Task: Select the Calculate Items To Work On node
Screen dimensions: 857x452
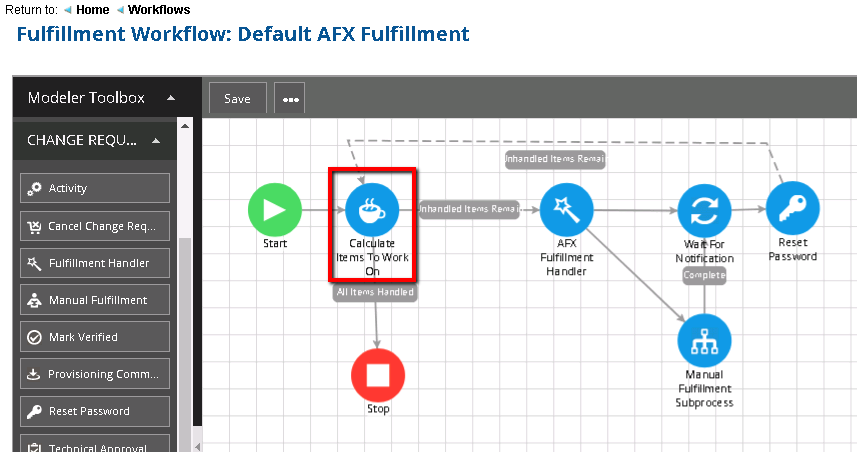Action: 372,210
